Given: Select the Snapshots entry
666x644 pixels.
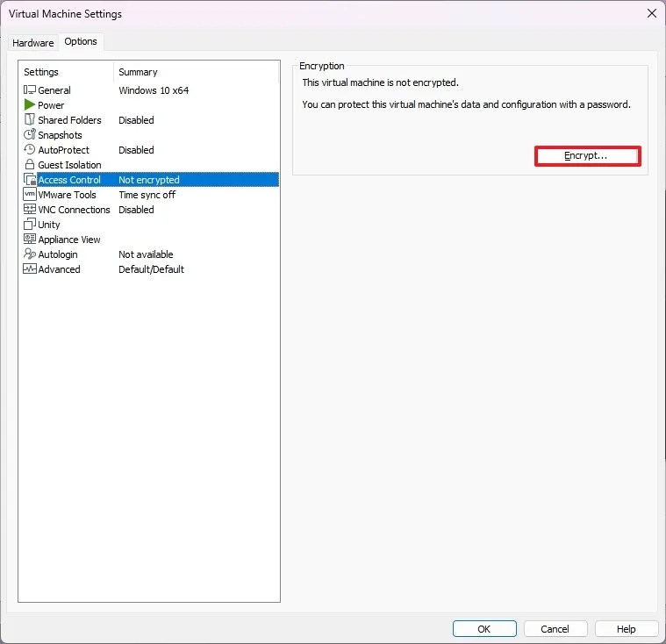Looking at the screenshot, I should pyautogui.click(x=60, y=135).
